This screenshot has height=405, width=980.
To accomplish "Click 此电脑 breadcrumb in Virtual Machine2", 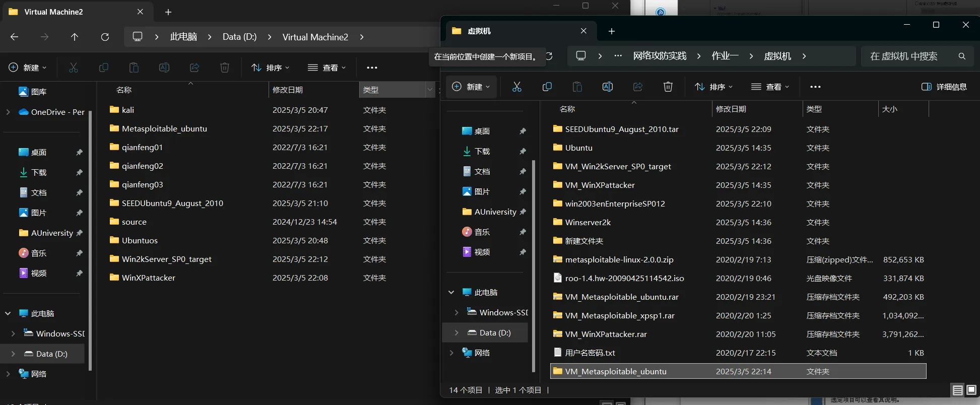I will tap(183, 37).
